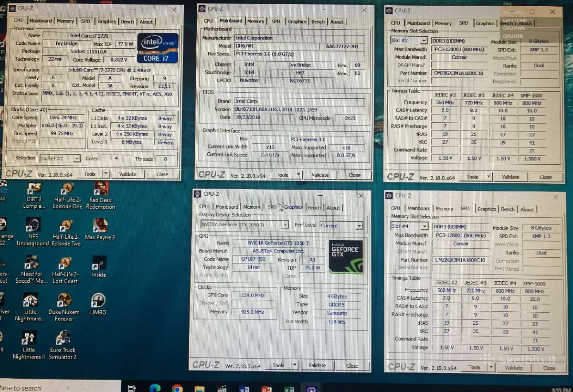Open PowerPoint from the taskbar
This screenshot has width=573, height=392.
[266, 388]
